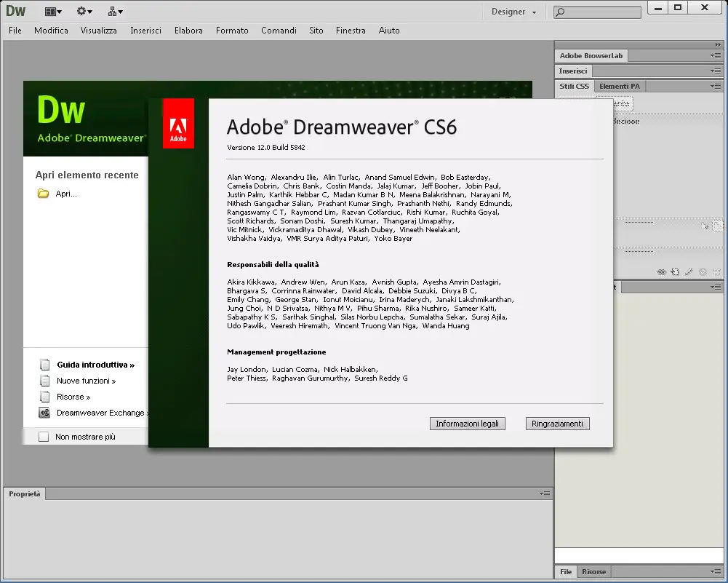The width and height of the screenshot is (728, 583).
Task: Tick the 'Non mostrare più' checkbox
Action: point(44,437)
